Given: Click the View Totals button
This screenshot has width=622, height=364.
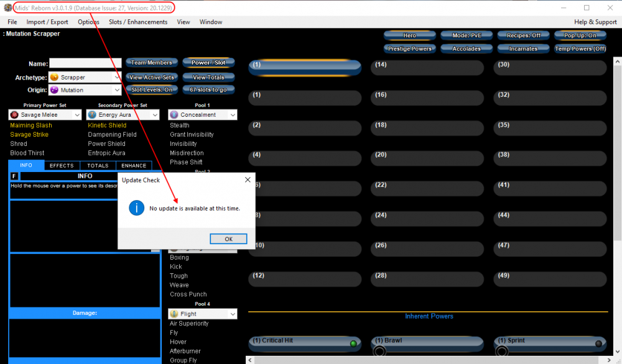Looking at the screenshot, I should 208,78.
